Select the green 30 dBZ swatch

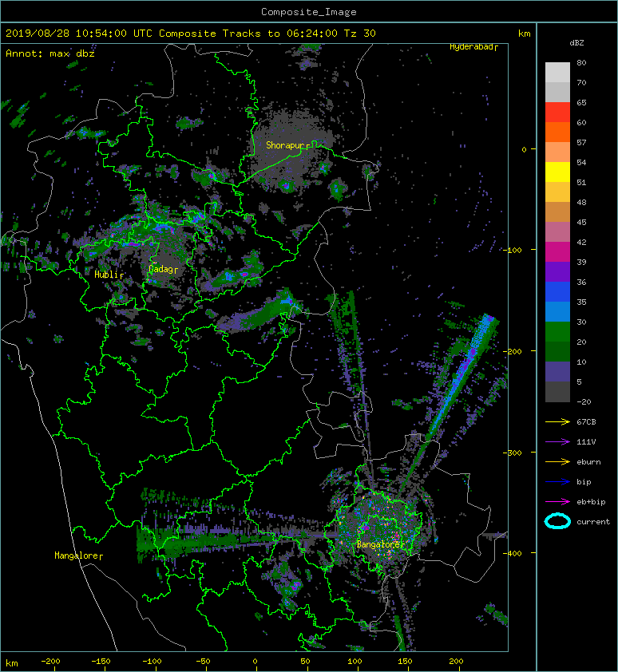(x=557, y=331)
